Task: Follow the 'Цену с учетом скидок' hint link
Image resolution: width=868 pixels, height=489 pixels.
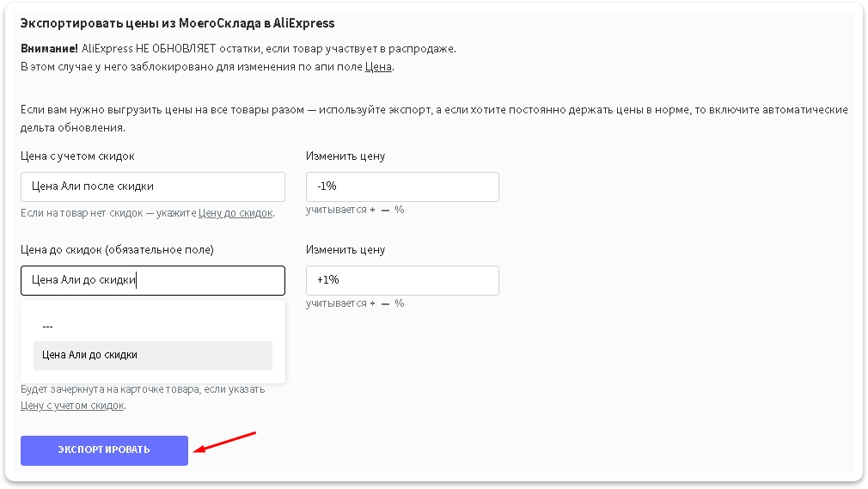Action: click(x=72, y=405)
